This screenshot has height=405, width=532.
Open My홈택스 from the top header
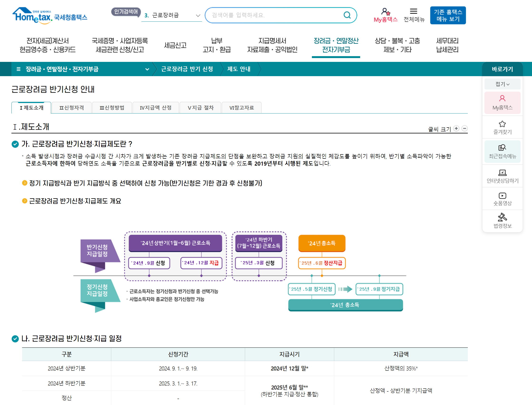(385, 15)
